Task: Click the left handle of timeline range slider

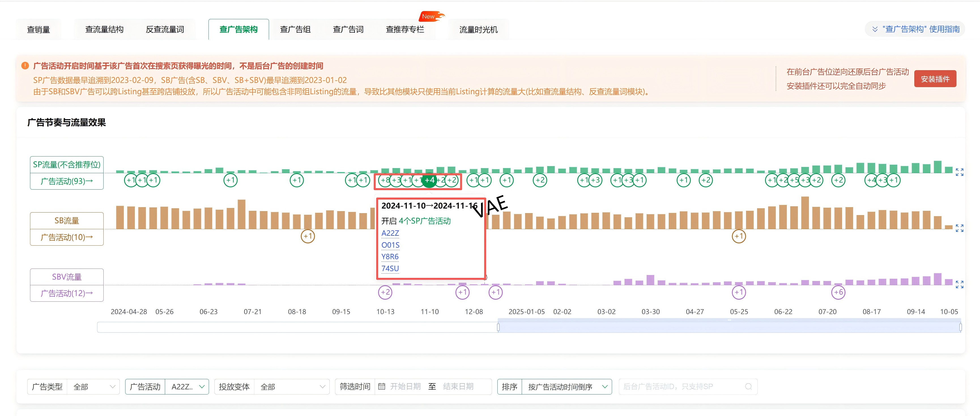Action: click(498, 327)
